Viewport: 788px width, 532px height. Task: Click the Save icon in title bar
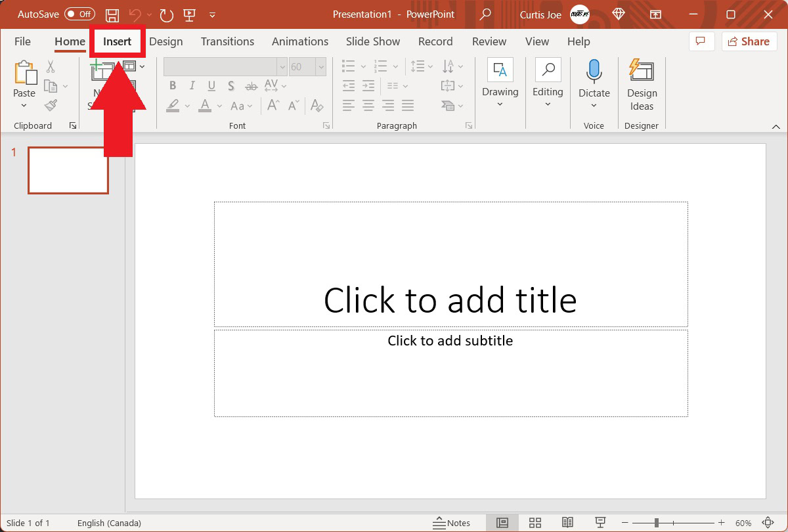(x=112, y=14)
